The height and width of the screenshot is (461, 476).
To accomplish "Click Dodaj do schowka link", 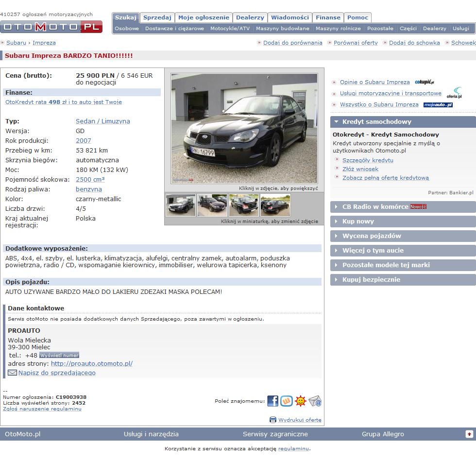I will [414, 43].
